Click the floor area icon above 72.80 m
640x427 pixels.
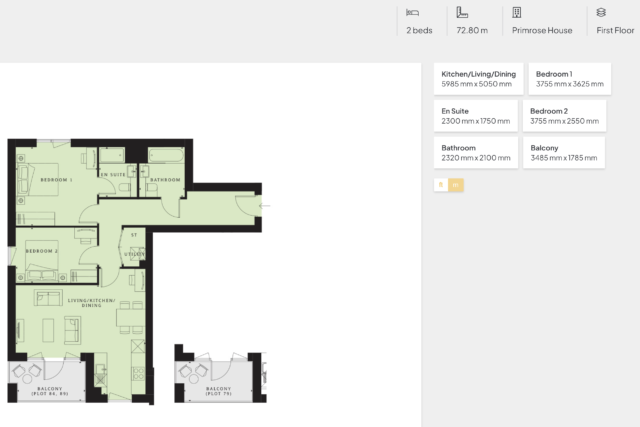(462, 12)
